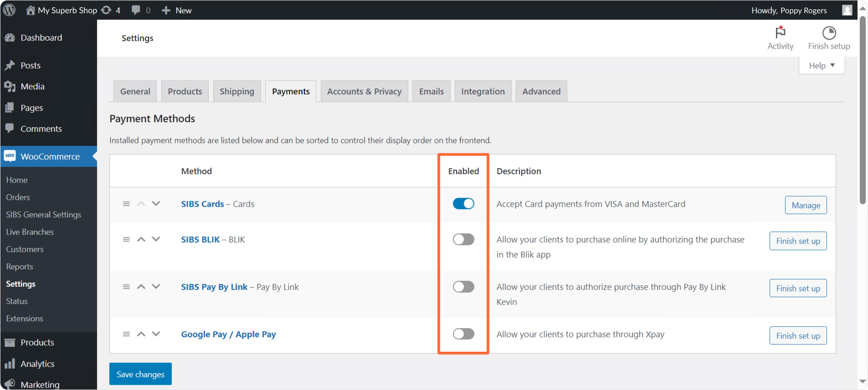Move SIBS Pay By Link down with arrow
Viewport: 868px width, 390px height.
coord(156,287)
